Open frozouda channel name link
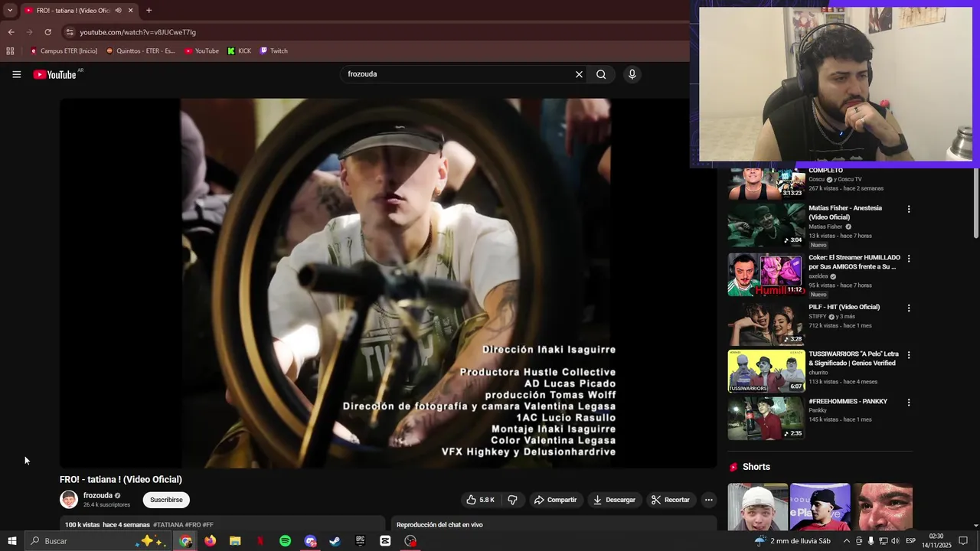Screen dimensions: 980x551 pyautogui.click(x=98, y=496)
